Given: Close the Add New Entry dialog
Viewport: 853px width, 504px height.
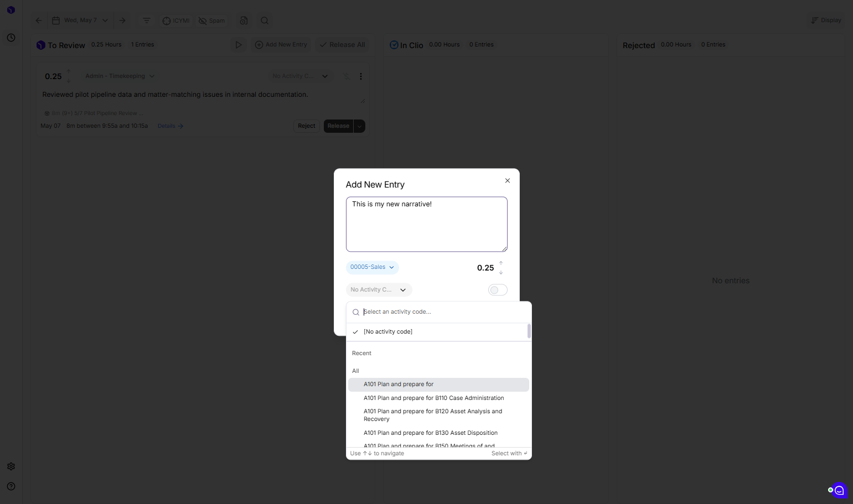Looking at the screenshot, I should 508,181.
